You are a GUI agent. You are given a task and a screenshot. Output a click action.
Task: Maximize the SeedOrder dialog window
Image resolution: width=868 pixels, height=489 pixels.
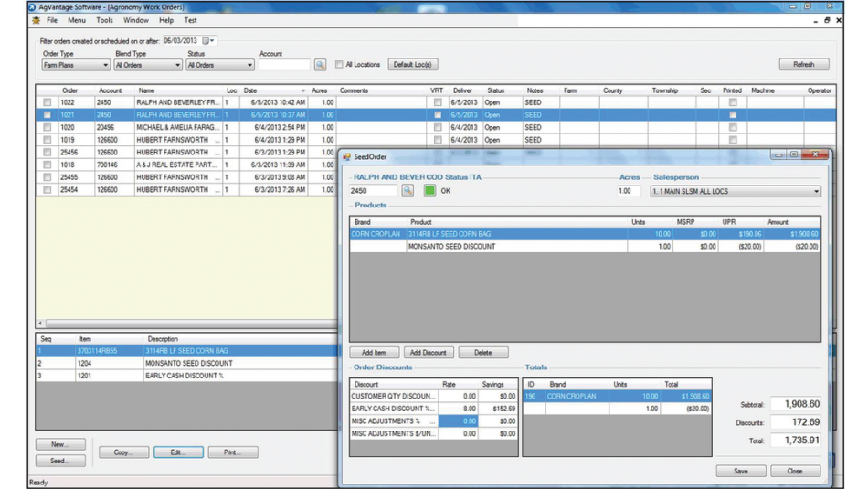[793, 155]
